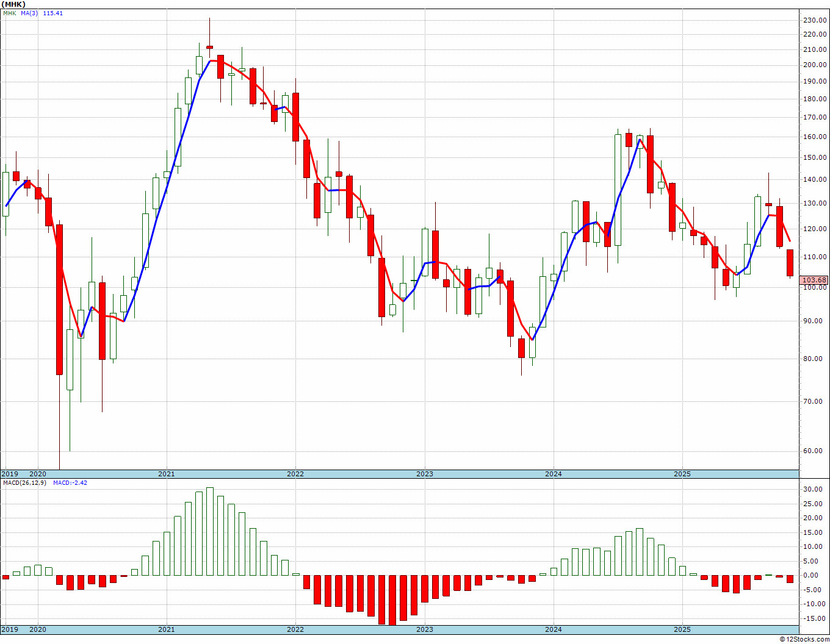Click 100.00 on the price axis

815,288
